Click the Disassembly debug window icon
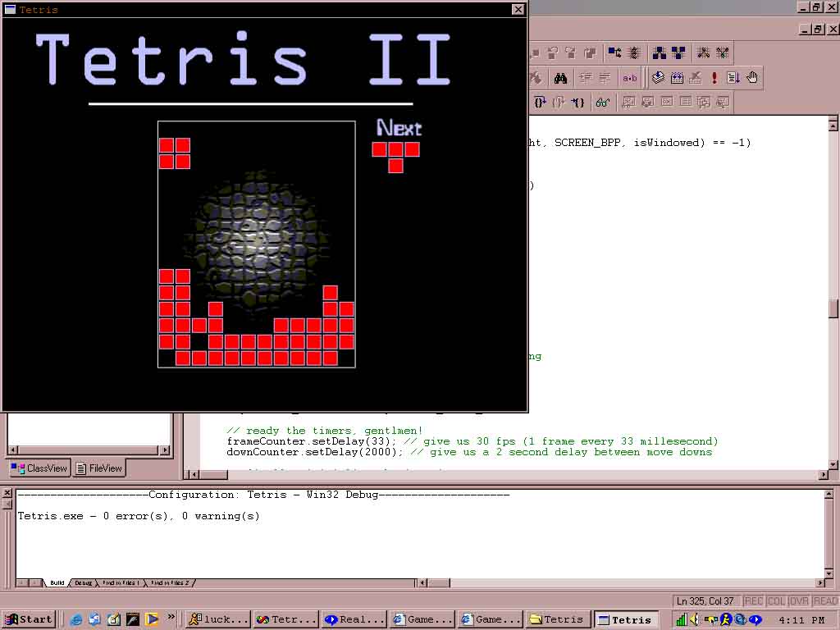The width and height of the screenshot is (840, 630). [x=723, y=102]
